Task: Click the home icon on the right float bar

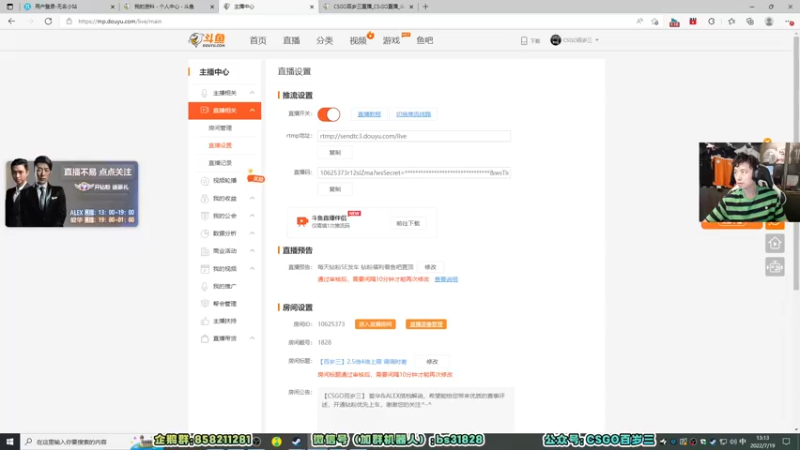Action: click(x=774, y=243)
